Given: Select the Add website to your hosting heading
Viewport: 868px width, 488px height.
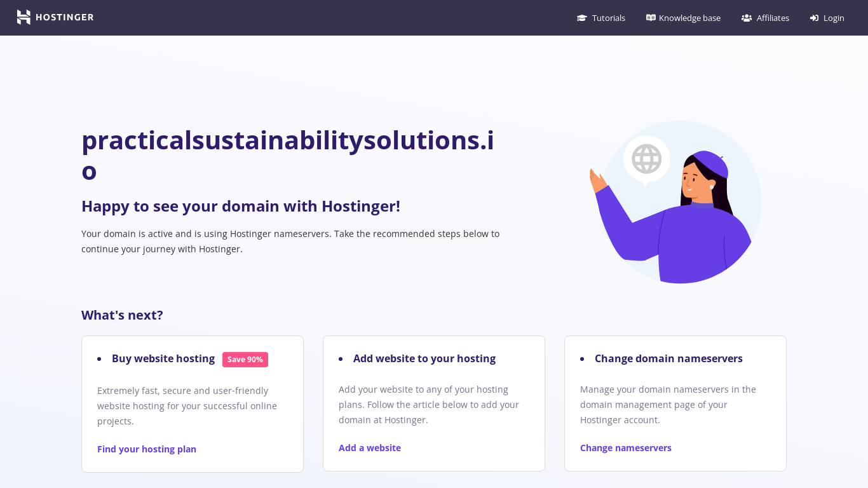Looking at the screenshot, I should coord(424,358).
